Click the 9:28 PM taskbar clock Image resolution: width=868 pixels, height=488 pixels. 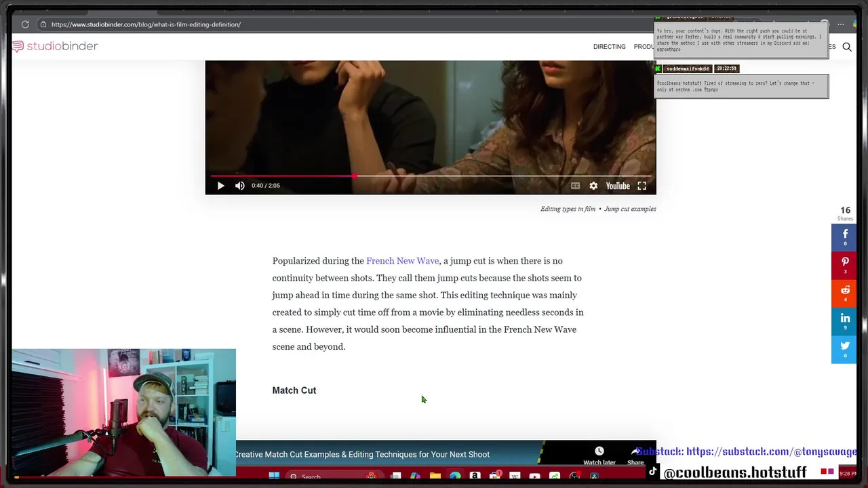point(848,474)
